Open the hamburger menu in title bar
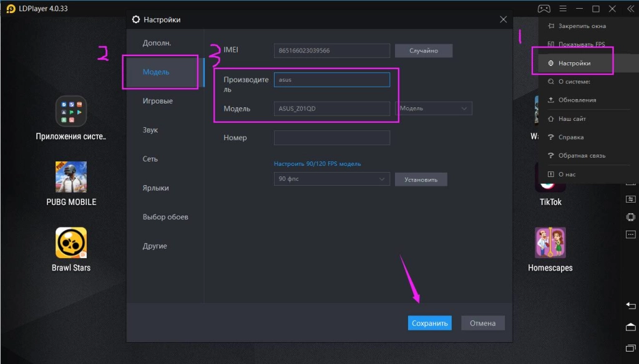639x364 pixels. 563,9
